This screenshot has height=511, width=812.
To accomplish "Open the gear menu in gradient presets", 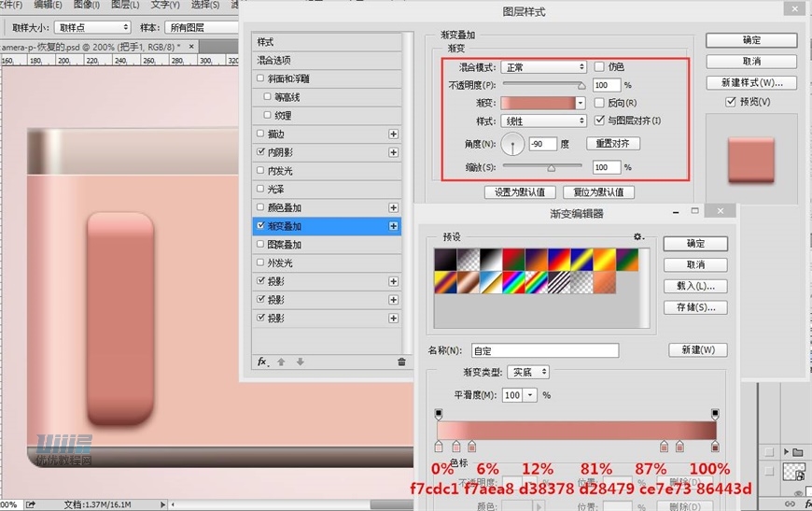I will coord(638,236).
